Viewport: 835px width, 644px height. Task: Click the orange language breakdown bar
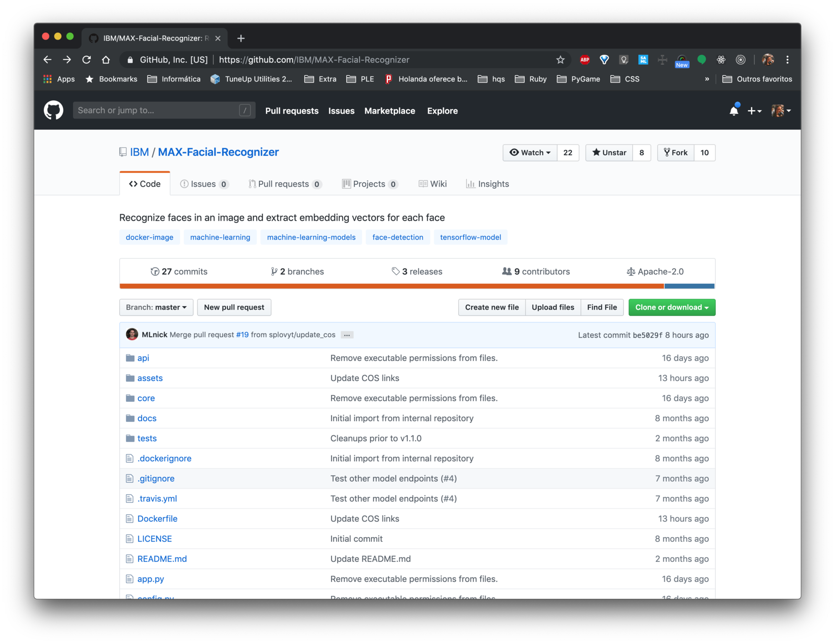pos(392,286)
